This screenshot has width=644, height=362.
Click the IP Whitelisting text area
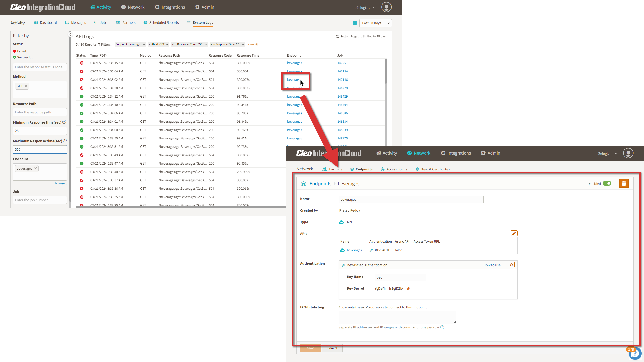(397, 317)
